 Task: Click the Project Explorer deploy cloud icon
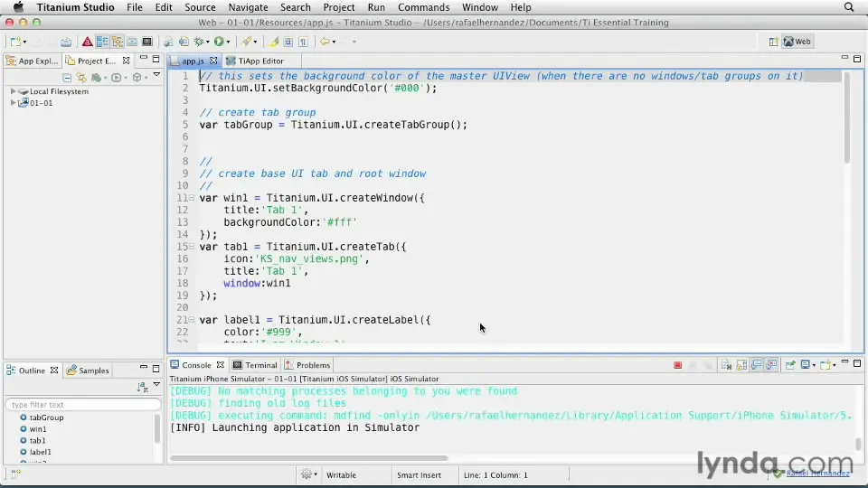(96, 78)
